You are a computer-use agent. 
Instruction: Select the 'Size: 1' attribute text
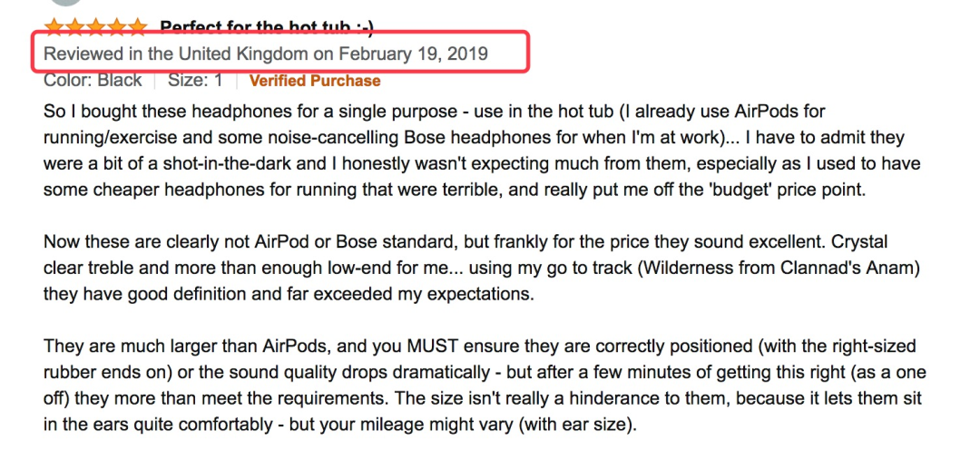click(195, 81)
